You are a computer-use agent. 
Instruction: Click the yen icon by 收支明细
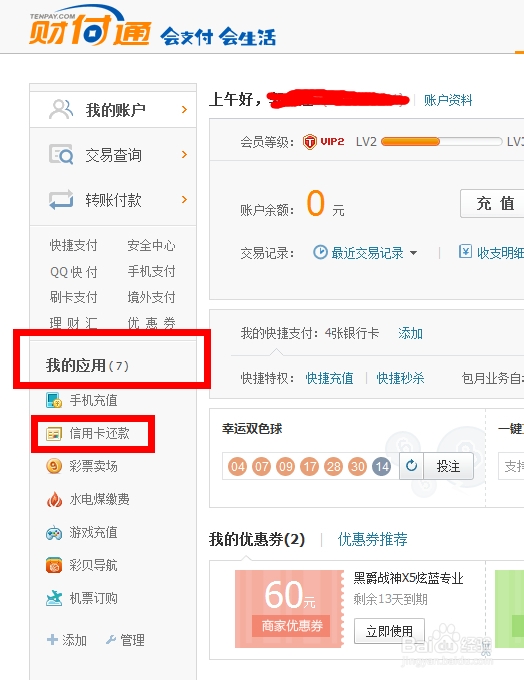tap(465, 251)
